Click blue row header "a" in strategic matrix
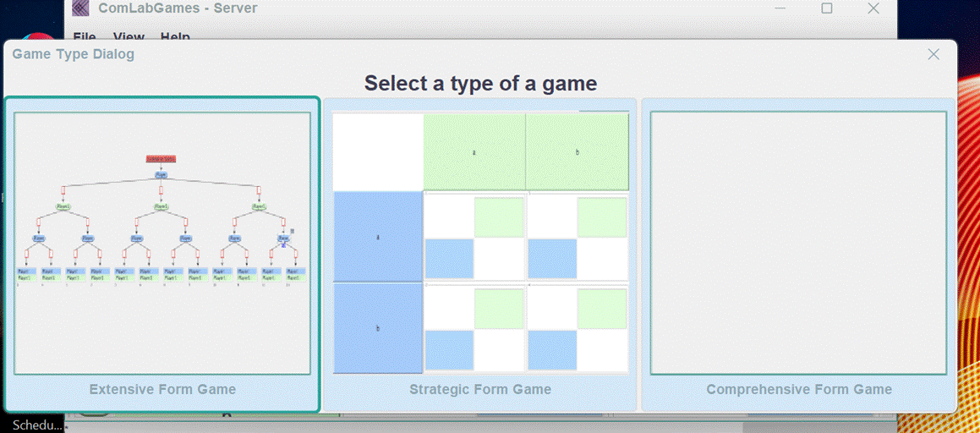 378,238
